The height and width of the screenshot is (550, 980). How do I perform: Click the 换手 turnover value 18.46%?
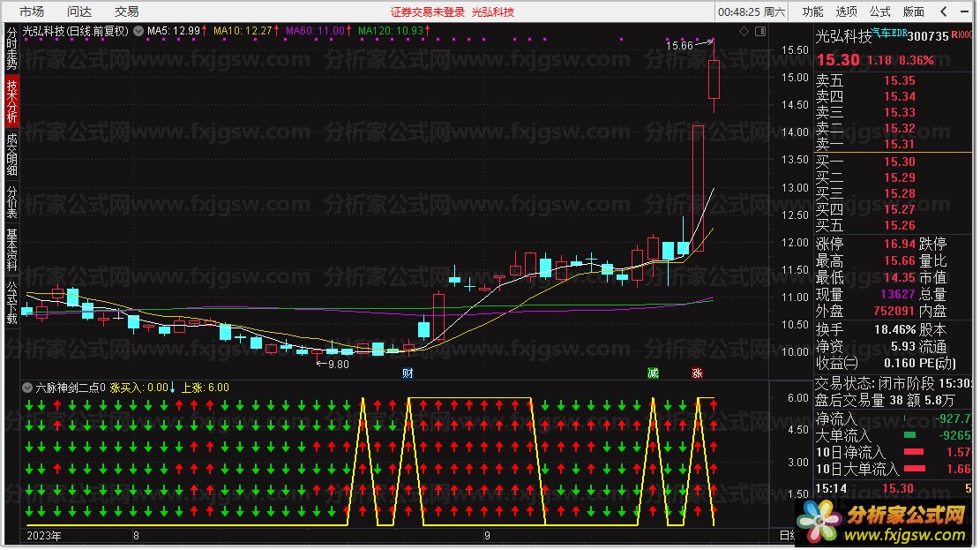pos(895,330)
